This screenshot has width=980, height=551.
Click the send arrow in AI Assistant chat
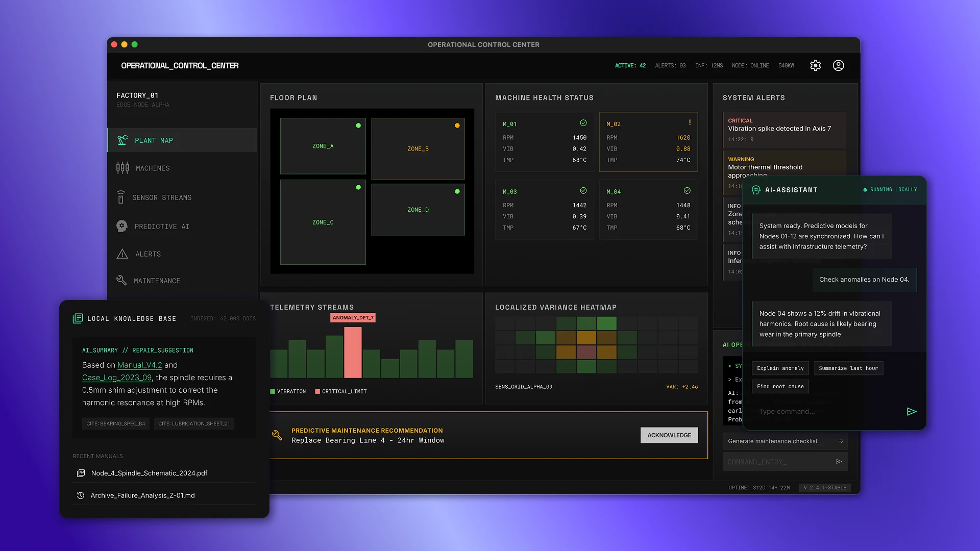(912, 411)
